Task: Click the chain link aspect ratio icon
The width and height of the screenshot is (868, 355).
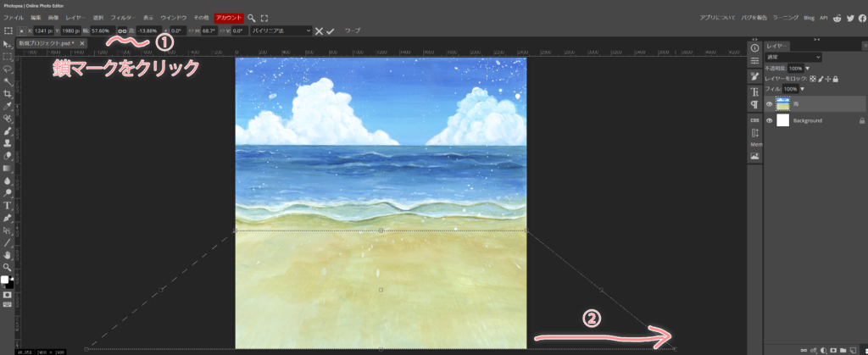Action: click(122, 31)
